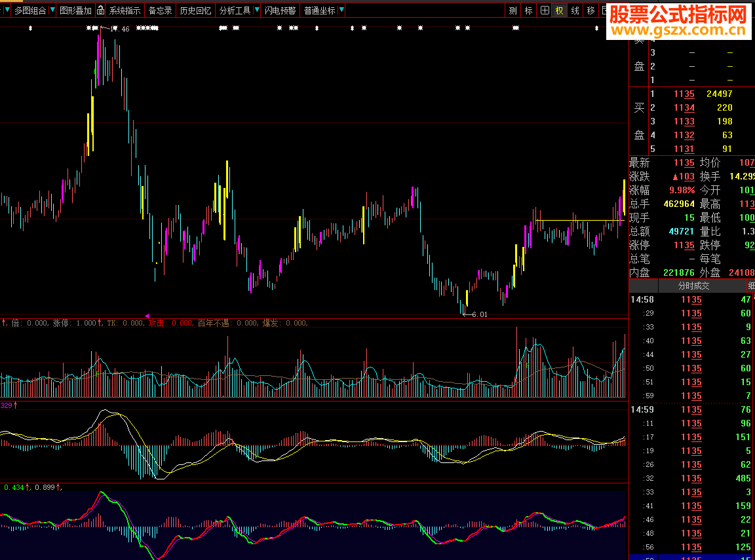Click the lock icon beside 图形叠加
The width and height of the screenshot is (755, 560).
click(100, 10)
